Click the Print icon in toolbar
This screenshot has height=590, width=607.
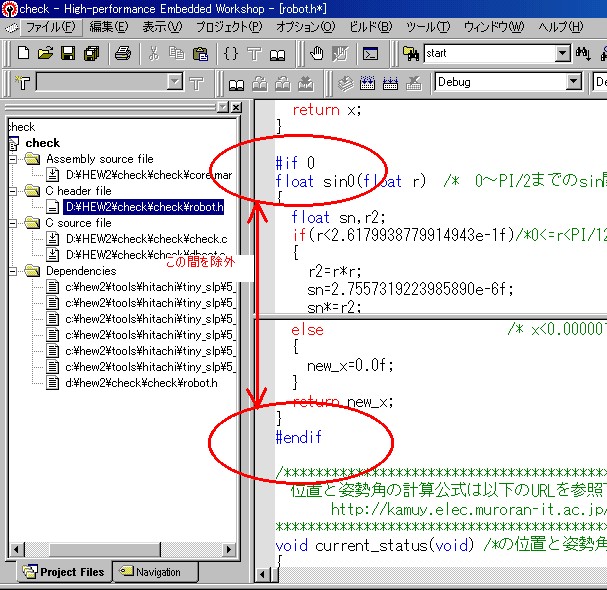tap(122, 53)
